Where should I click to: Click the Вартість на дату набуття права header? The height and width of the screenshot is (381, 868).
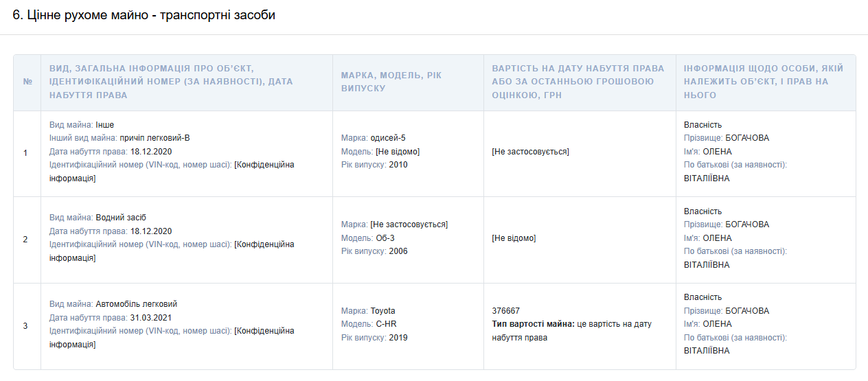[x=578, y=82]
